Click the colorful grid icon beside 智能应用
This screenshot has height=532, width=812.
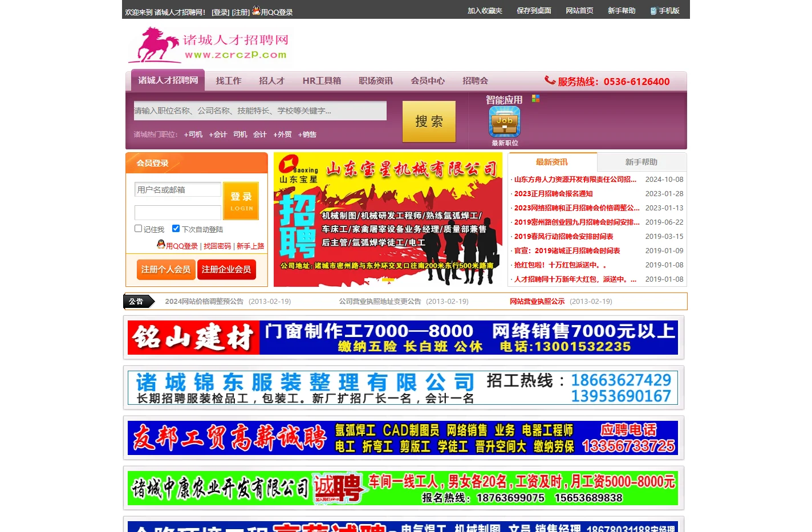pos(535,99)
